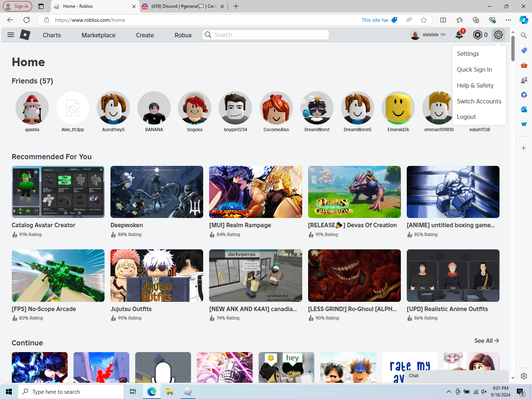Open the Deepwoken game thumbnail

point(157,192)
